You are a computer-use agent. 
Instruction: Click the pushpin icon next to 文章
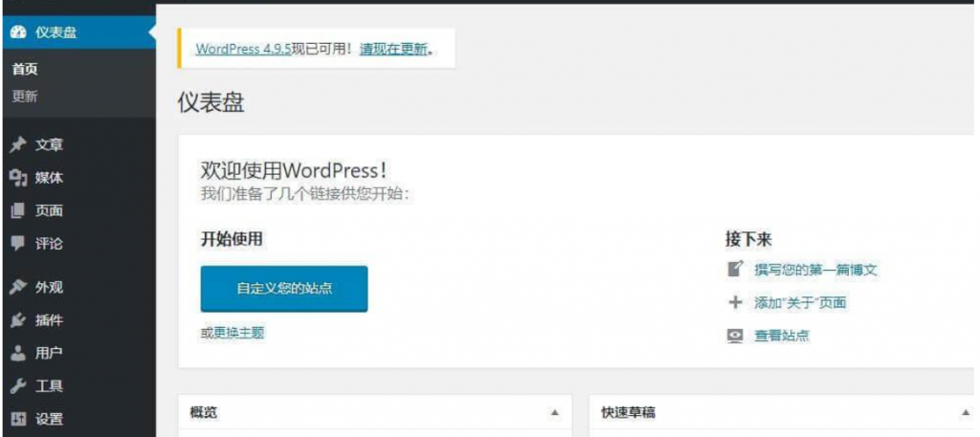[18, 145]
